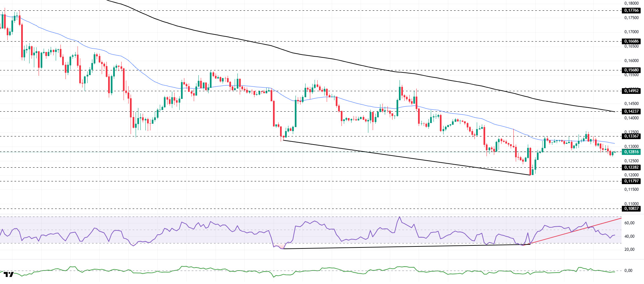Select the black descending trendline under price lows
The width and height of the screenshot is (644, 284).
coord(403,157)
